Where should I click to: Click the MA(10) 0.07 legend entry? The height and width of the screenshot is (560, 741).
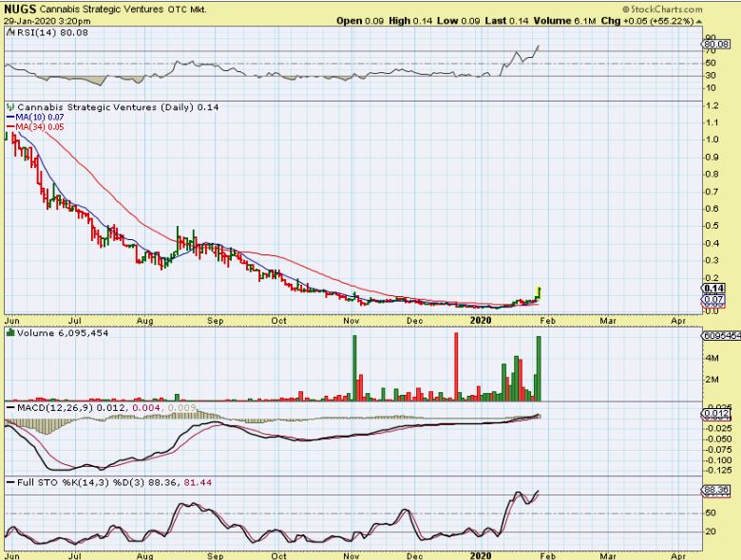[x=40, y=117]
